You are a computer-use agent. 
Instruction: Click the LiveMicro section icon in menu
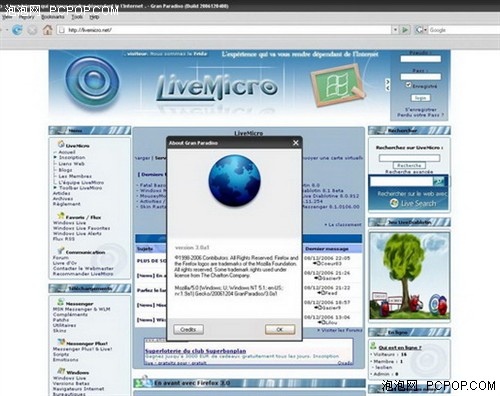pyautogui.click(x=61, y=144)
